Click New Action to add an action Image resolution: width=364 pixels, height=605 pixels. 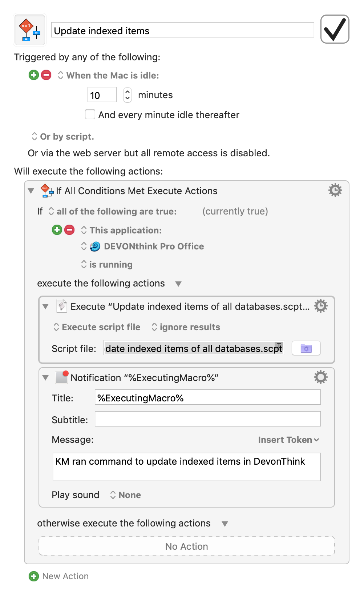pos(59,576)
